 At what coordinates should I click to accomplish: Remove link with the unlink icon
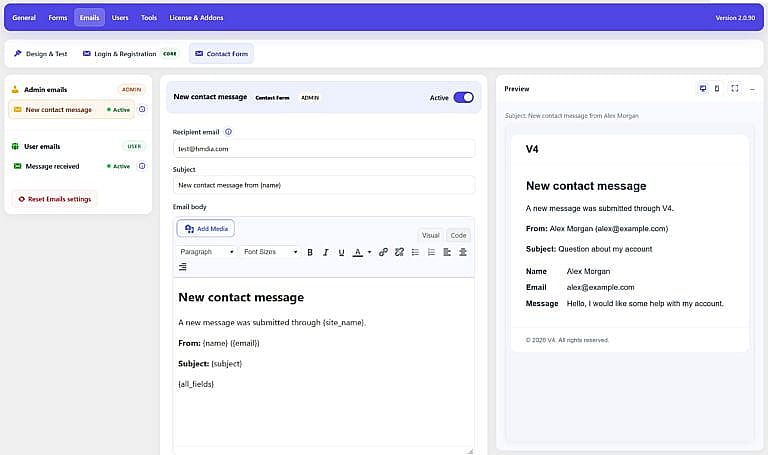[x=399, y=252]
